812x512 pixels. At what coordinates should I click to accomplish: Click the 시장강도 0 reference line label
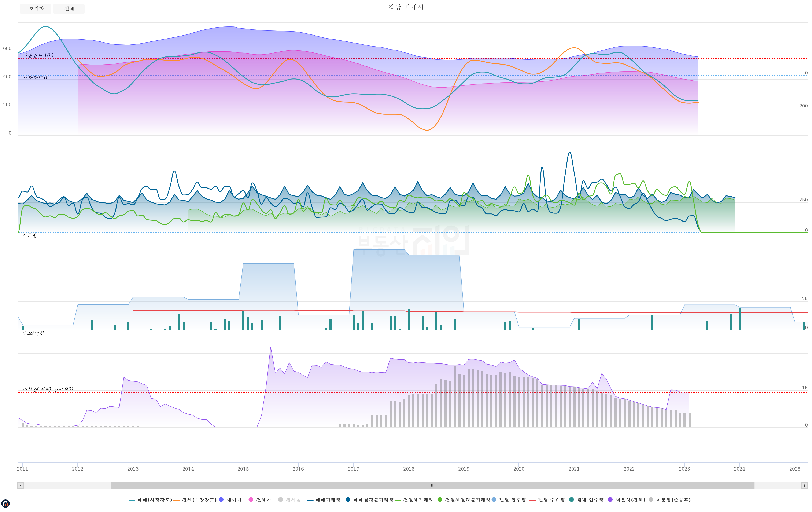pos(35,78)
